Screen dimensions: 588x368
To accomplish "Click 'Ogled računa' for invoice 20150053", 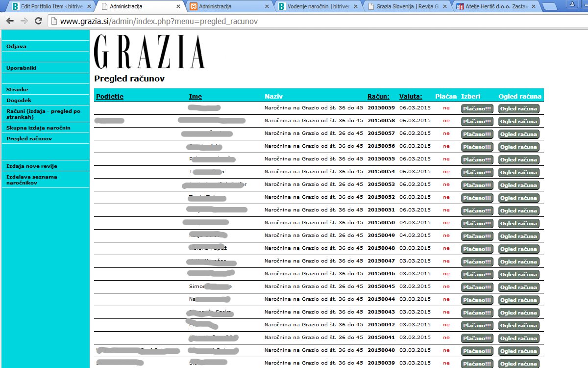I will click(519, 185).
